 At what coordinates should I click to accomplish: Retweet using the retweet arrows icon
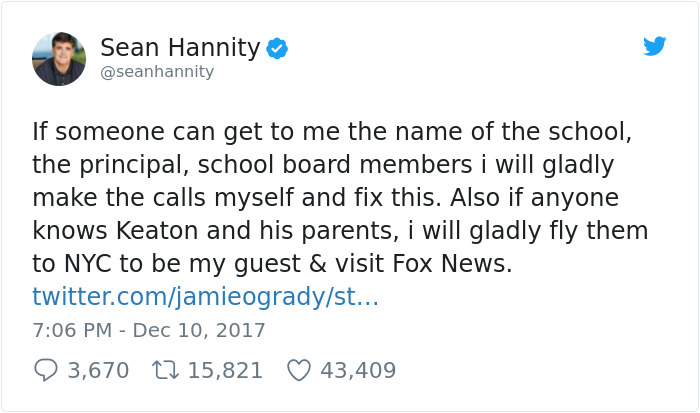tap(163, 370)
